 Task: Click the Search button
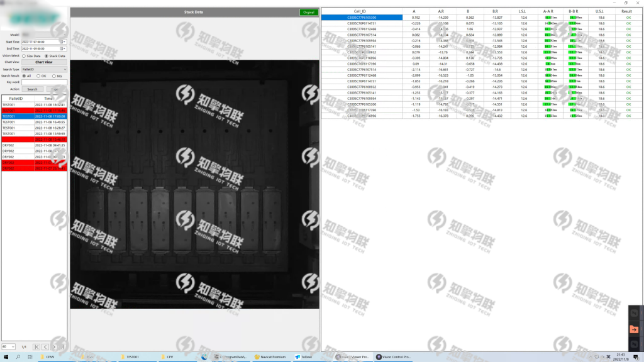tap(33, 89)
